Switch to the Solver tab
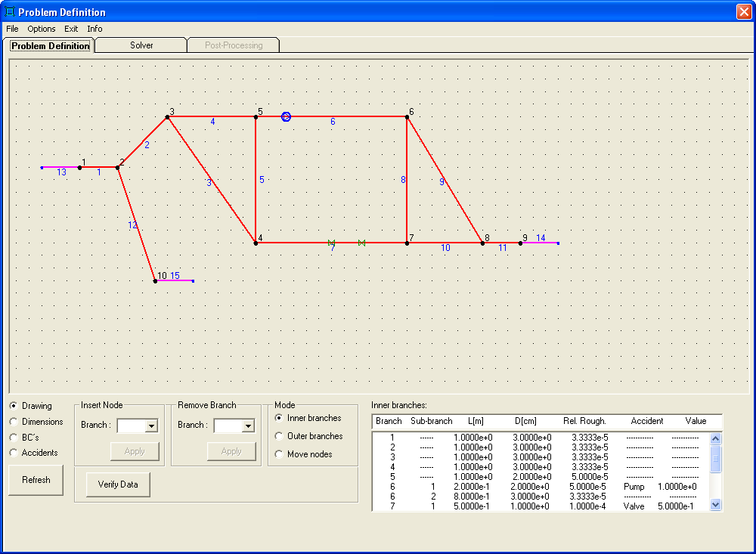 pos(141,45)
